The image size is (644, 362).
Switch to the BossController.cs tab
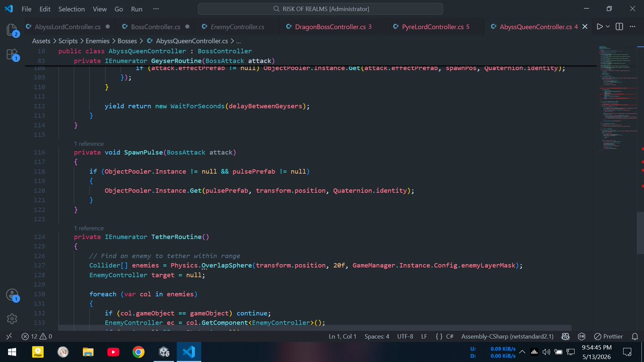tap(156, 27)
